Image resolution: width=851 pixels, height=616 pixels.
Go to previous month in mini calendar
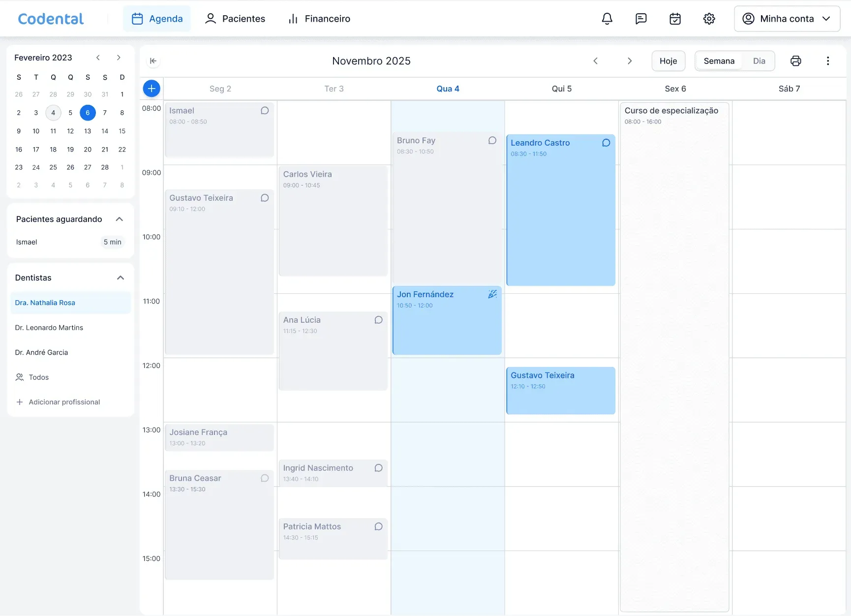pyautogui.click(x=98, y=58)
